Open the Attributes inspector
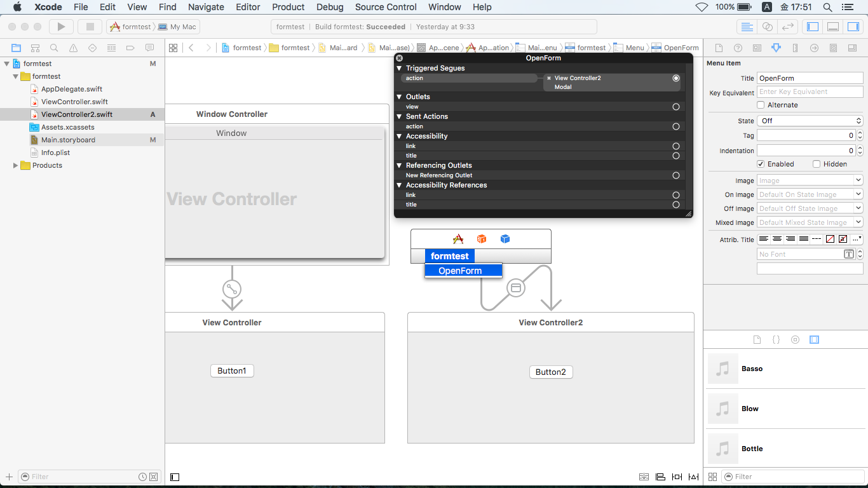This screenshot has height=488, width=868. [776, 47]
